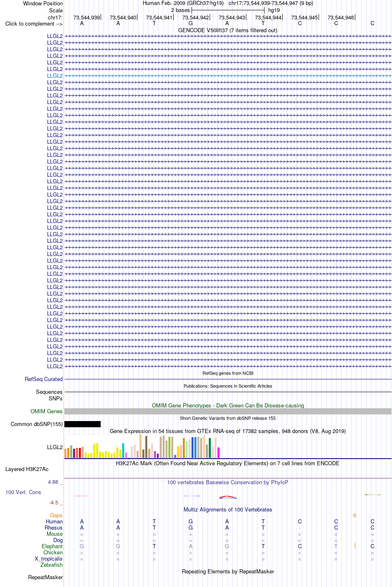This screenshot has height=587, width=392.
Task: Click the gray OMIM Genes feature bar
Action: (x=228, y=411)
